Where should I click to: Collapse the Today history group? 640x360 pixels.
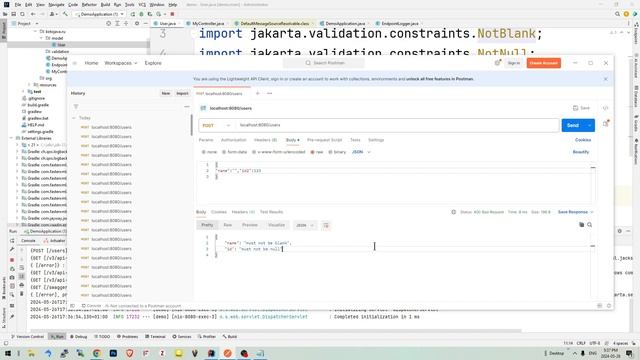click(74, 118)
